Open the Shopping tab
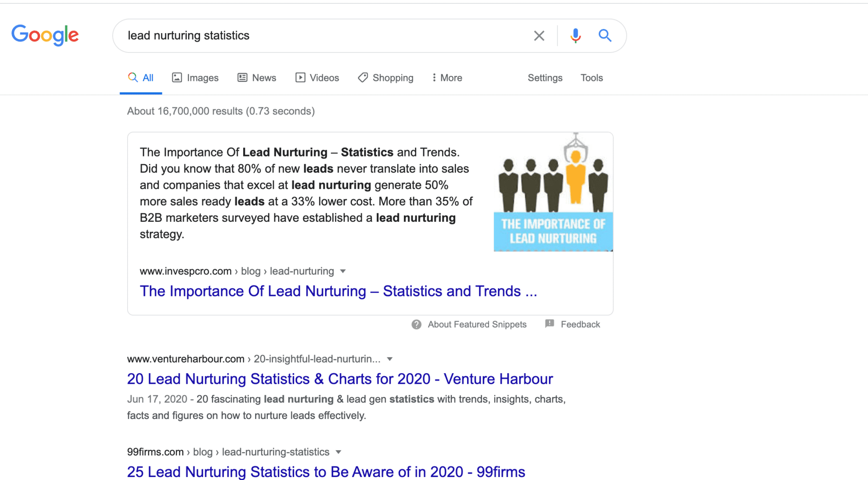Viewport: 868px width, 480px height. pyautogui.click(x=386, y=78)
